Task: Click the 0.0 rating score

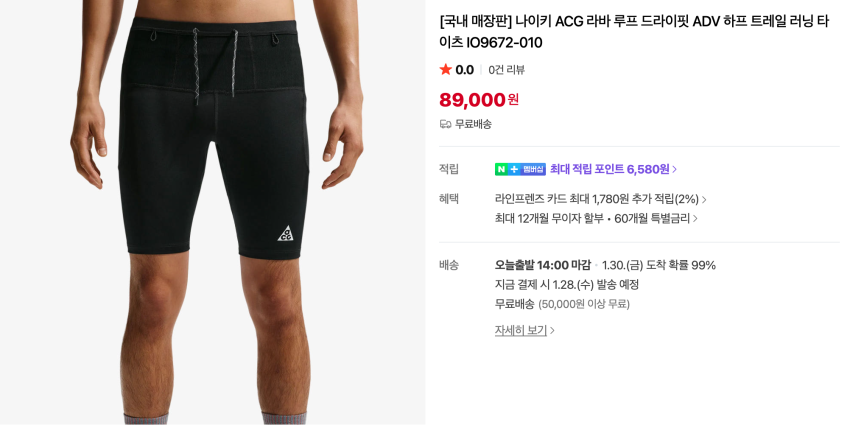Action: click(464, 70)
